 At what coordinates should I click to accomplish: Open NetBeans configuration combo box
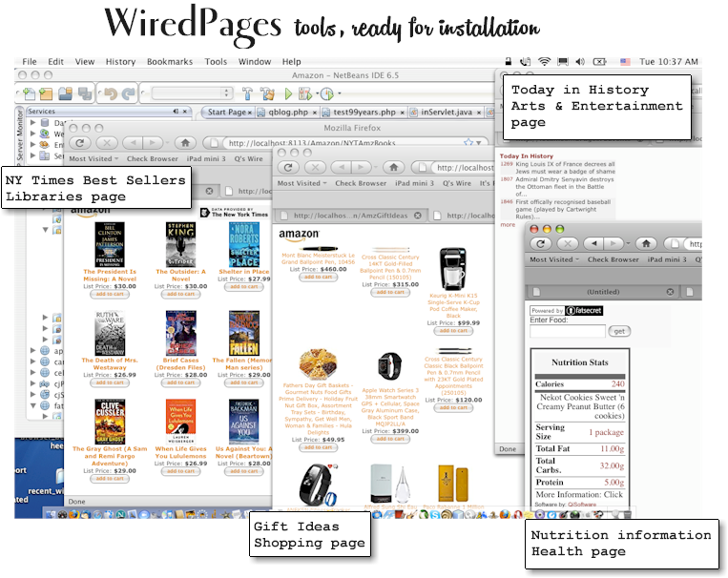pos(192,93)
